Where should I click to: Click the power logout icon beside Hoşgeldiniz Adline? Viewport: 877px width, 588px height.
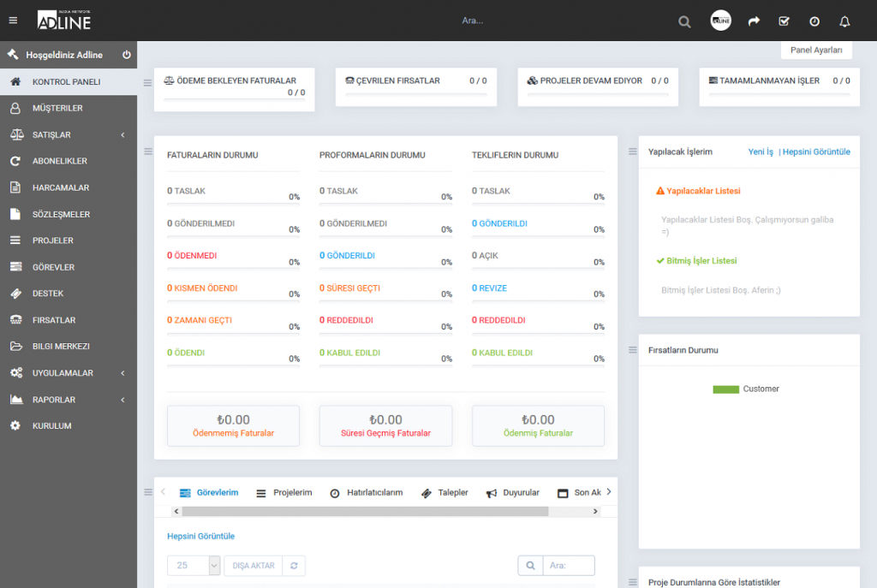pos(127,55)
